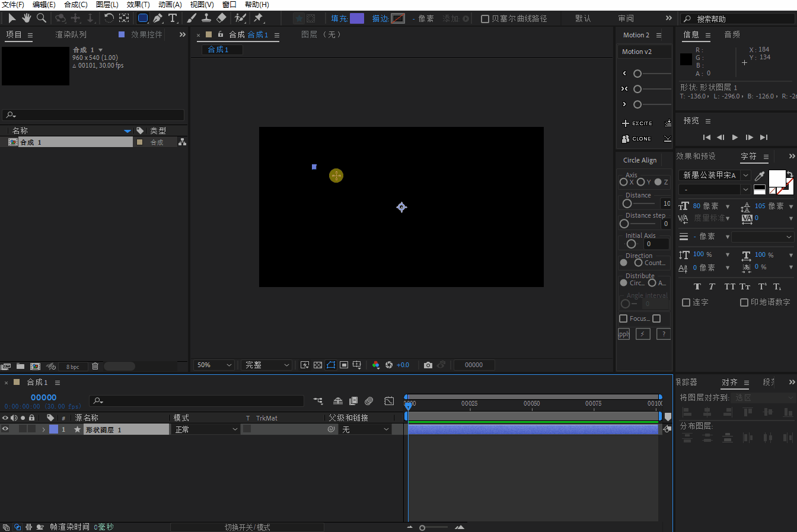Screen dimensions: 797x532
Task: Select the Puppet Pin tool
Action: (259, 18)
